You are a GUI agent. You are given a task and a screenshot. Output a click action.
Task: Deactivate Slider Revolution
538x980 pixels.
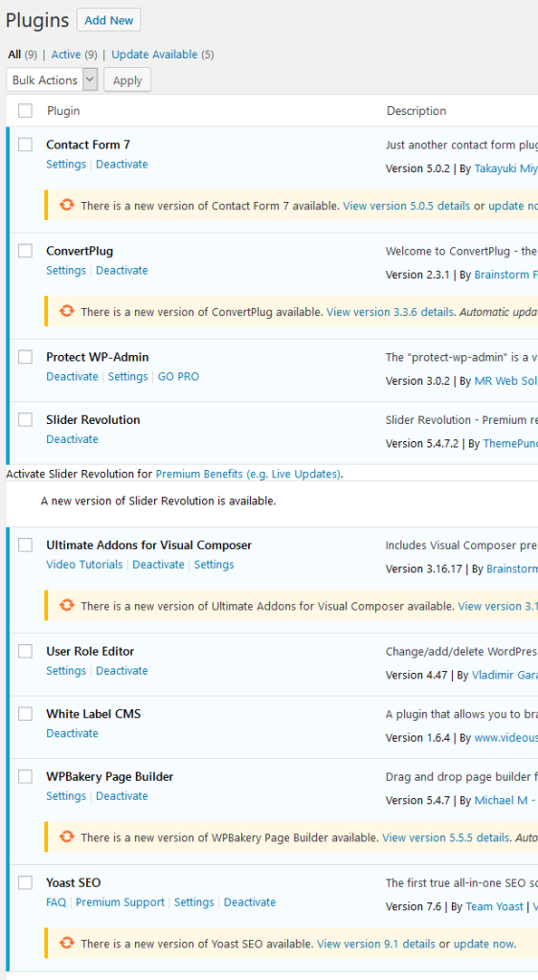click(73, 438)
